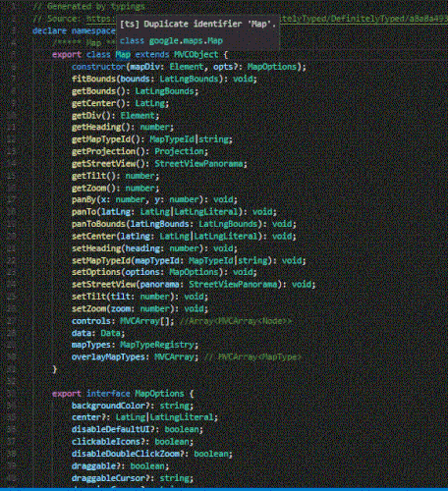The height and width of the screenshot is (491, 448).
Task: Click 'MapOptions' in the interface declaration
Action: (x=159, y=394)
